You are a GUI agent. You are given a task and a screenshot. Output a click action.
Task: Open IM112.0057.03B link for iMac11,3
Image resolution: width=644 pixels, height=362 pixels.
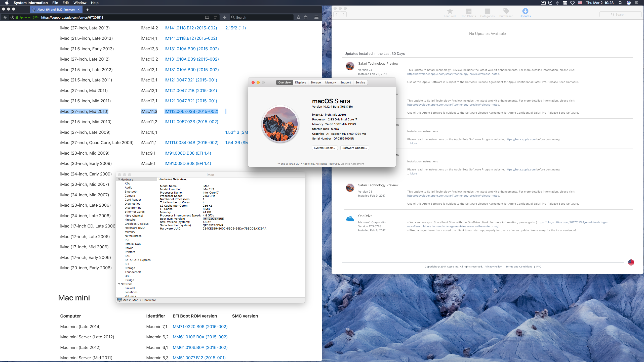191,111
